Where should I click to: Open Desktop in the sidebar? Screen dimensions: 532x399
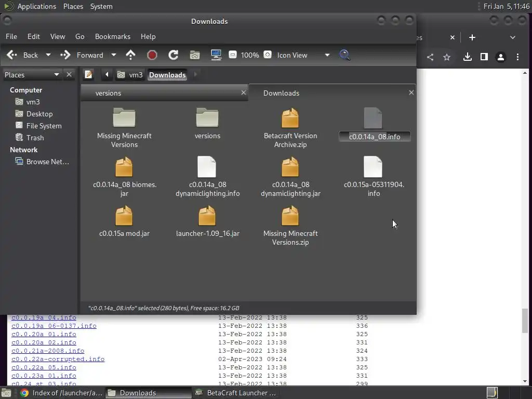pyautogui.click(x=34, y=114)
